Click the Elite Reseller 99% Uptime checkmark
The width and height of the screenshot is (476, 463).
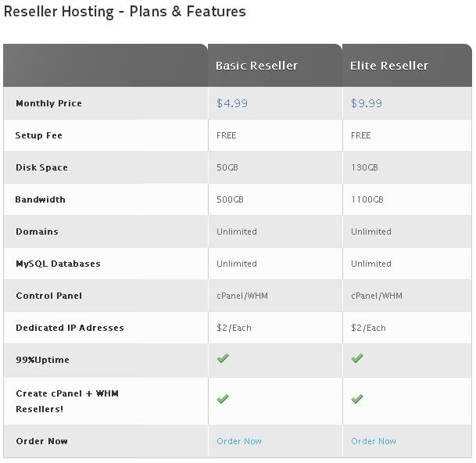(357, 358)
